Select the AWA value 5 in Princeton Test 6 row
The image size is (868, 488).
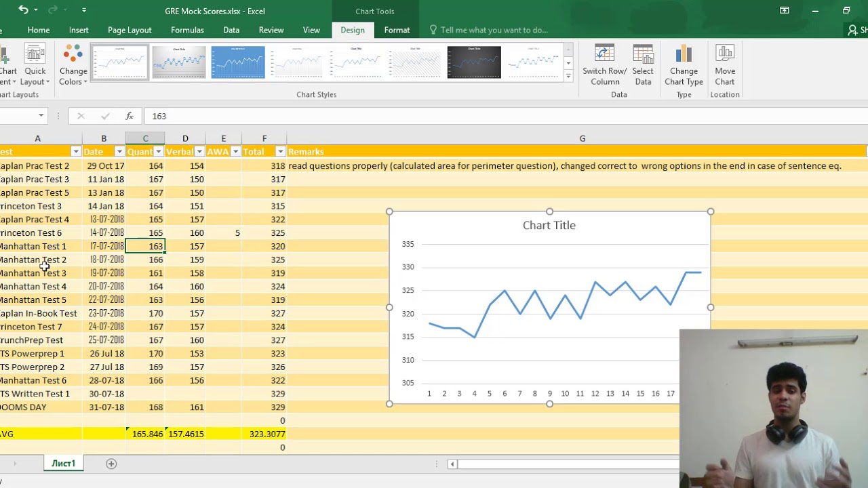point(224,233)
